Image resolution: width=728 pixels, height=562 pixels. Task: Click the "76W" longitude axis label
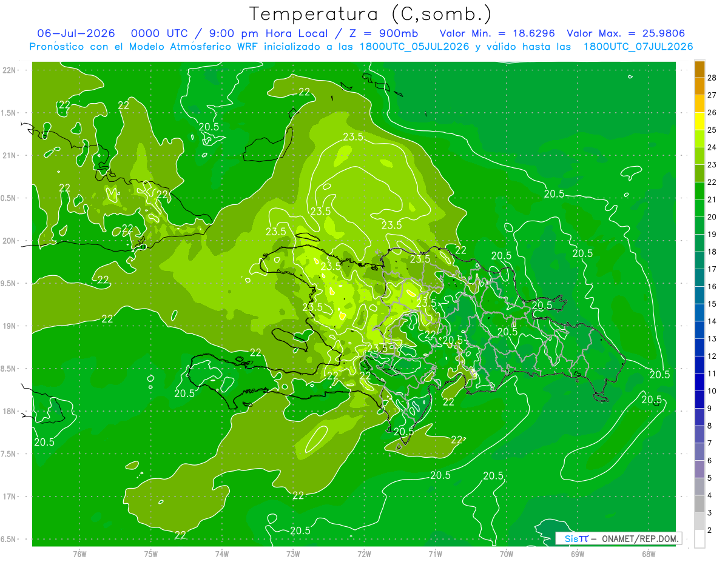(x=79, y=553)
